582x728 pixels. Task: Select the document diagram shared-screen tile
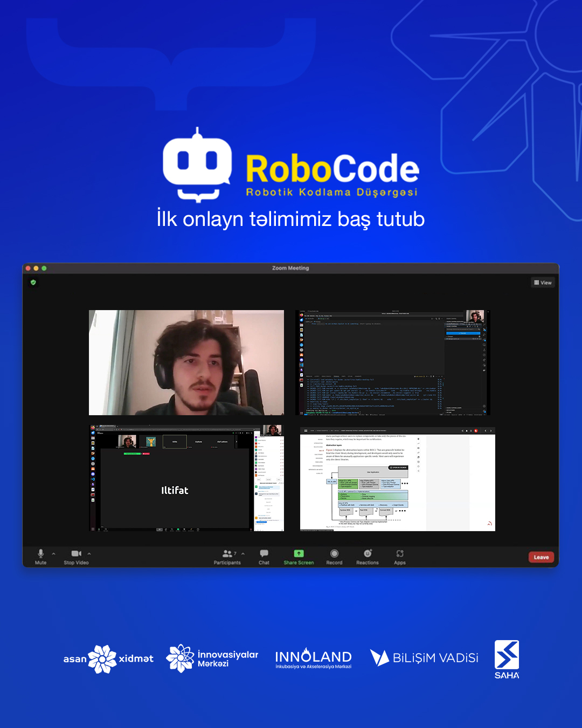[398, 479]
